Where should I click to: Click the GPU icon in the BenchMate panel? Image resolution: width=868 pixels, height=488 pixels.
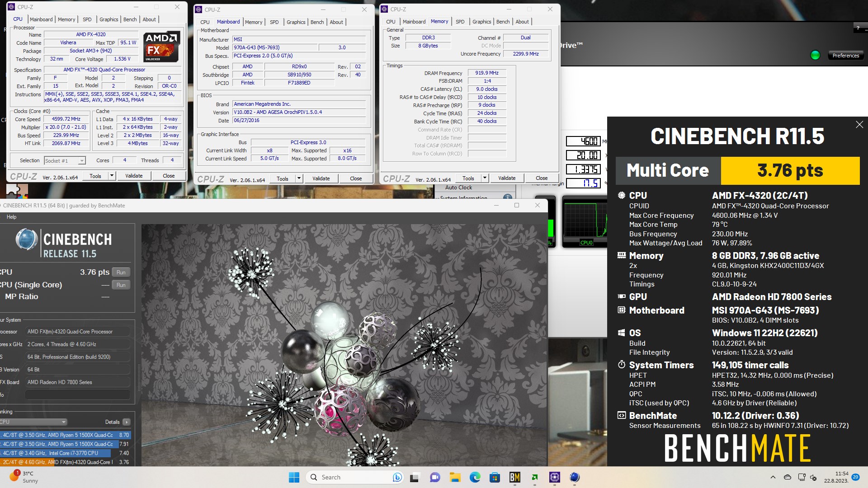pyautogui.click(x=622, y=297)
